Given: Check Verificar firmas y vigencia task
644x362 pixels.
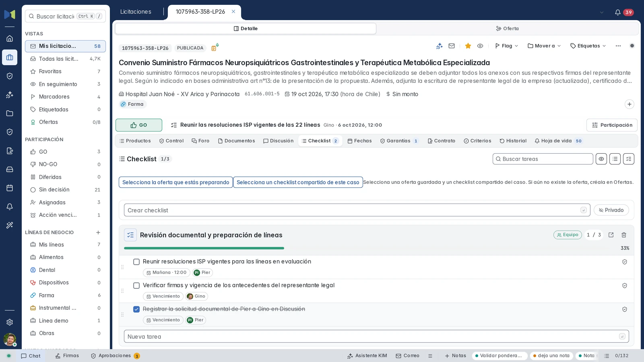Looking at the screenshot, I should pos(136,286).
